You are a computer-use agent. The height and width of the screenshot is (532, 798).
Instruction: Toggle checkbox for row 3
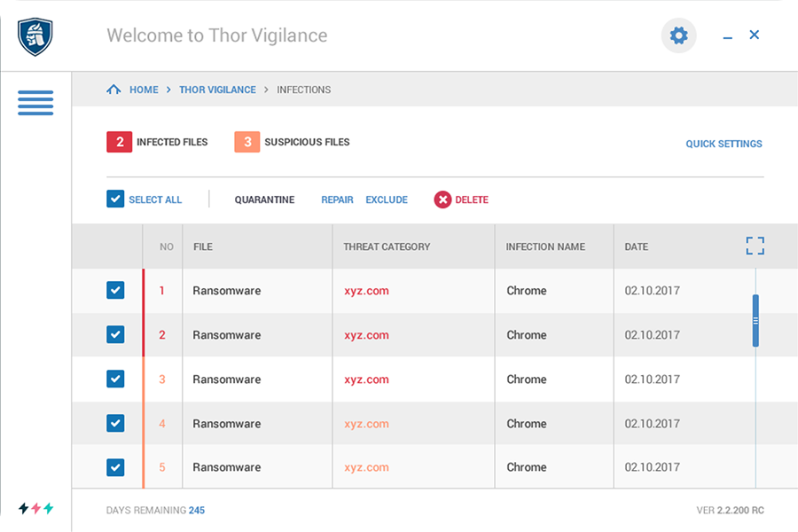[115, 379]
